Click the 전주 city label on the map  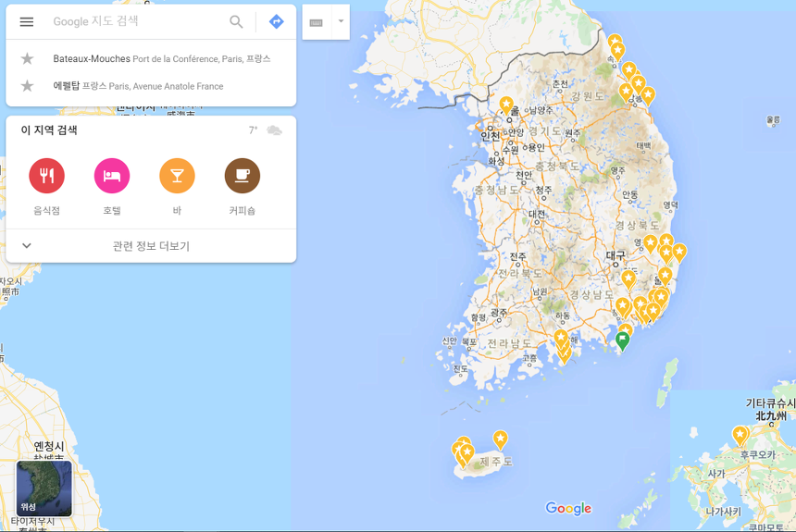pyautogui.click(x=517, y=257)
